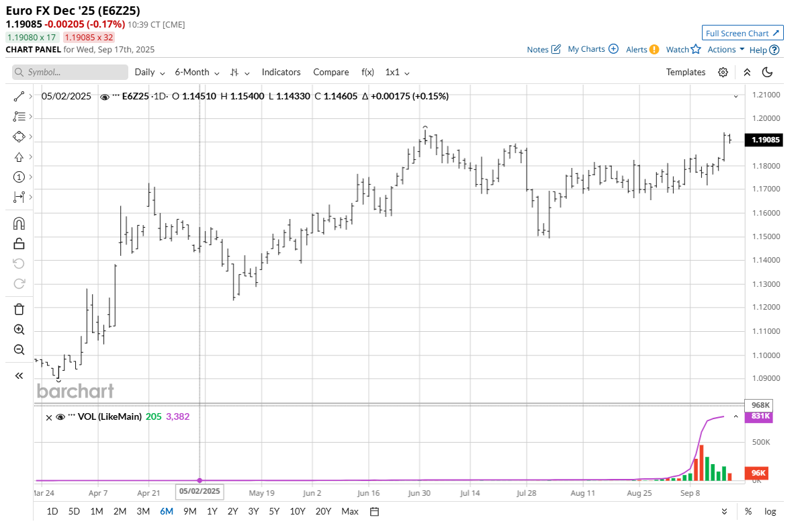This screenshot has width=804, height=532.
Task: Remove the VOL indicator
Action: click(x=49, y=417)
